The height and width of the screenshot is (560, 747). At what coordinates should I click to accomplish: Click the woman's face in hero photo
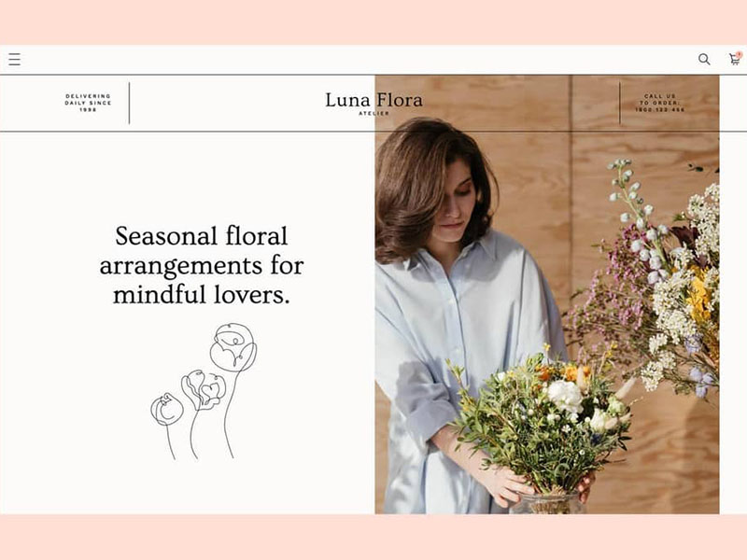[454, 203]
